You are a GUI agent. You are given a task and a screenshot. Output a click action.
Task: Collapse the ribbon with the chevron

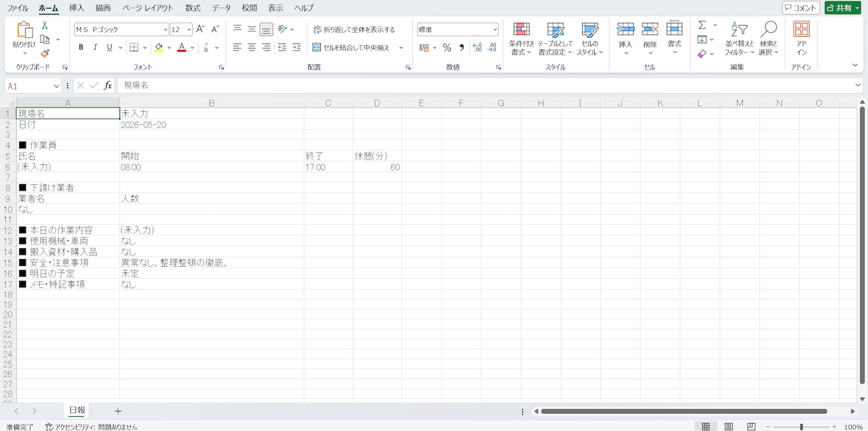pos(855,65)
